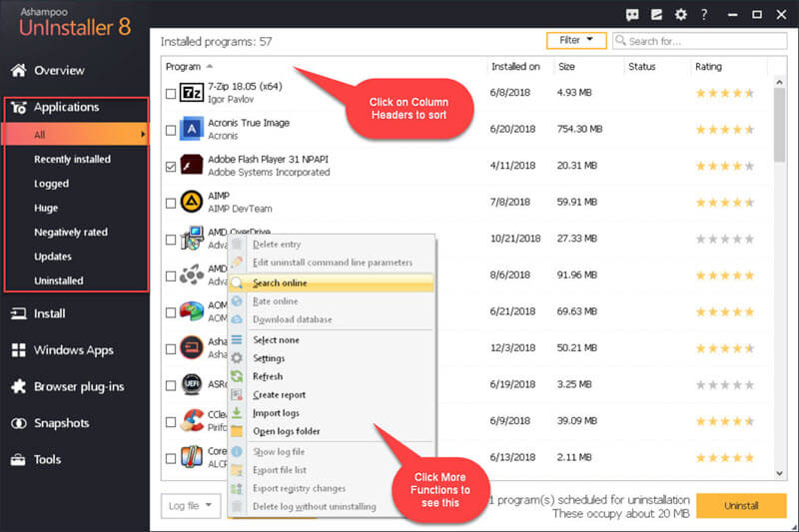Click the ASRock UEFI program icon
This screenshot has height=532, width=799.
pyautogui.click(x=192, y=384)
